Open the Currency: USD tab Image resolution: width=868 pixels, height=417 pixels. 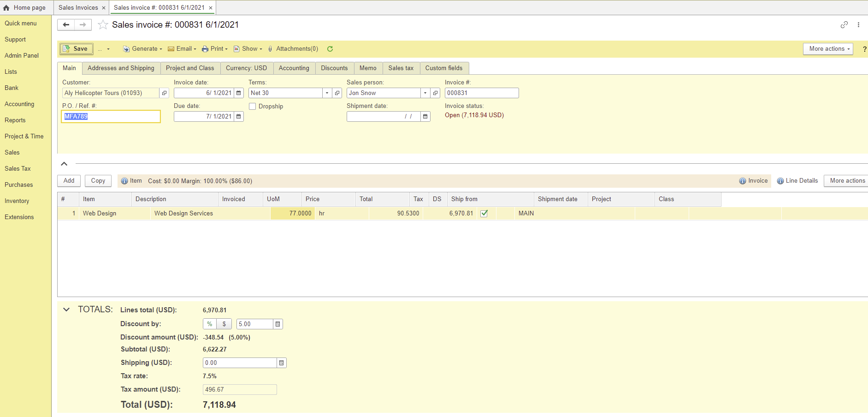[x=247, y=68]
